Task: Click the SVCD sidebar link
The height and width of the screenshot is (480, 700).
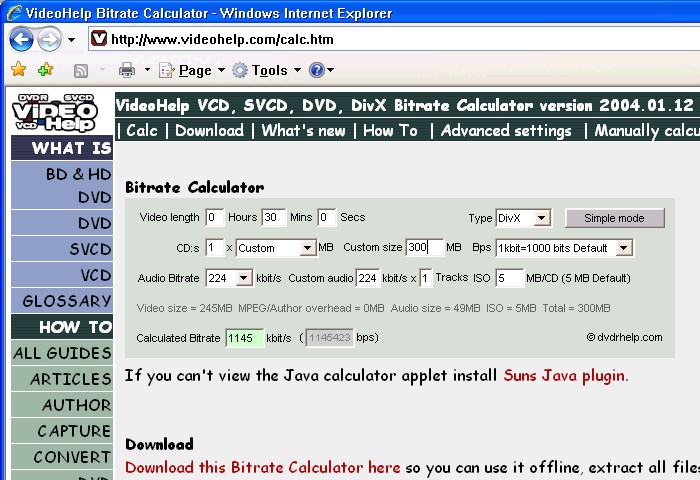Action: [x=62, y=249]
